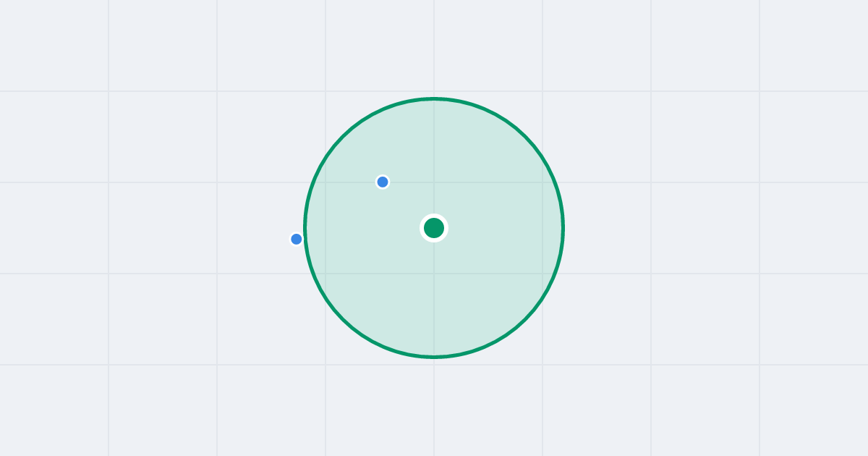868x456 pixels.
Task: Click the topmost point of the green circle outline
Action: point(434,98)
